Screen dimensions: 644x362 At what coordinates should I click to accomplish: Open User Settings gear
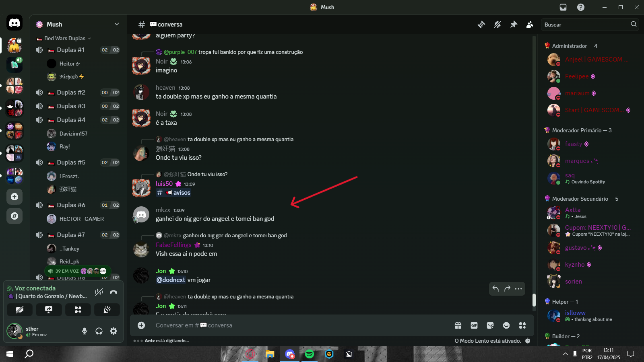click(x=114, y=331)
